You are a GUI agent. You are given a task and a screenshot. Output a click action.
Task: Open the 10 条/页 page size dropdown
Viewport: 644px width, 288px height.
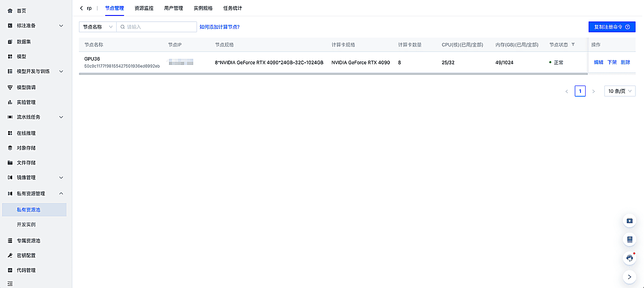(x=620, y=91)
